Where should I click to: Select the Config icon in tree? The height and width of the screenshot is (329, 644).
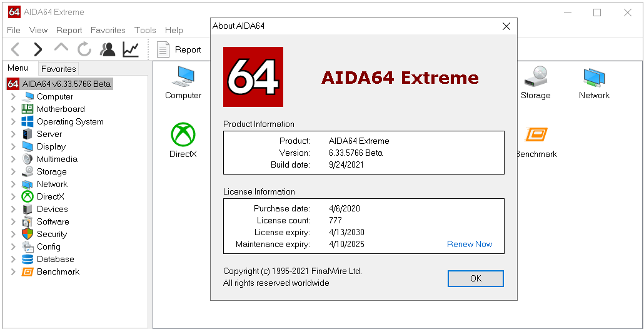(x=28, y=247)
